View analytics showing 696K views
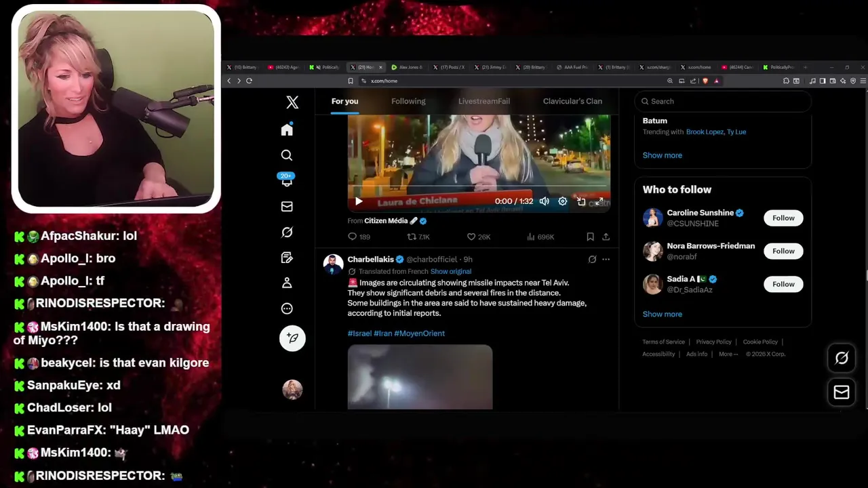This screenshot has width=868, height=488. pyautogui.click(x=540, y=237)
